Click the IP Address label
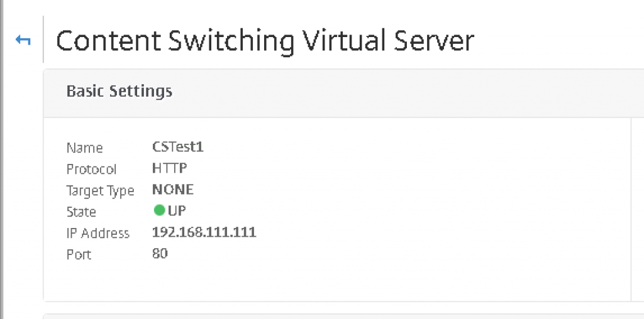644x319 pixels. click(x=97, y=233)
